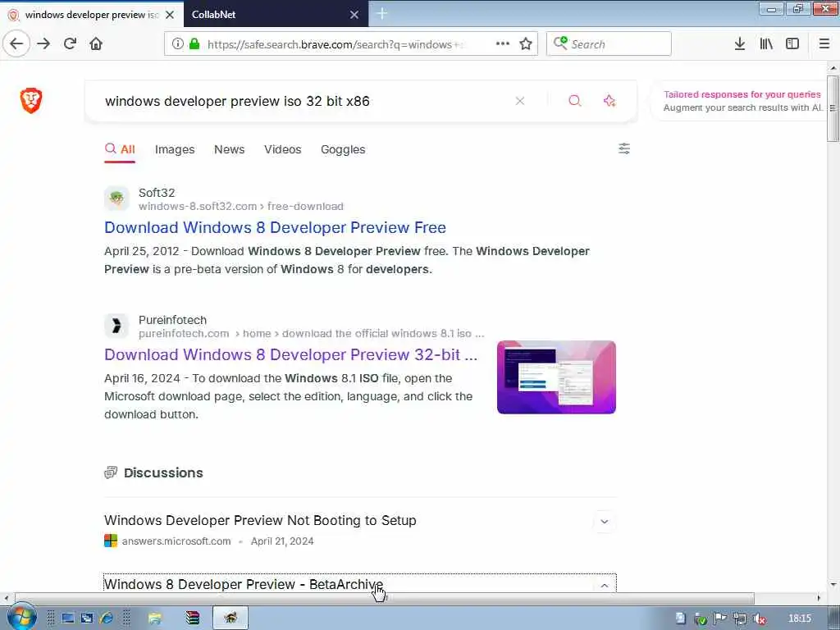Open the Action Center flag icon
The image size is (840, 630).
[x=720, y=619]
